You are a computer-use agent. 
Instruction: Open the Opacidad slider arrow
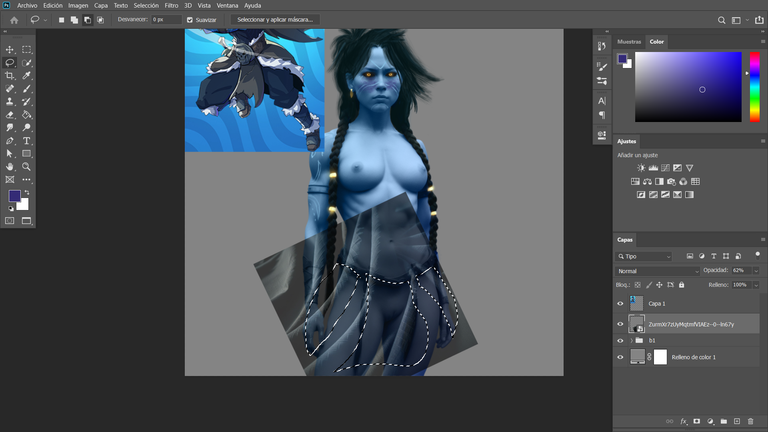[756, 271]
